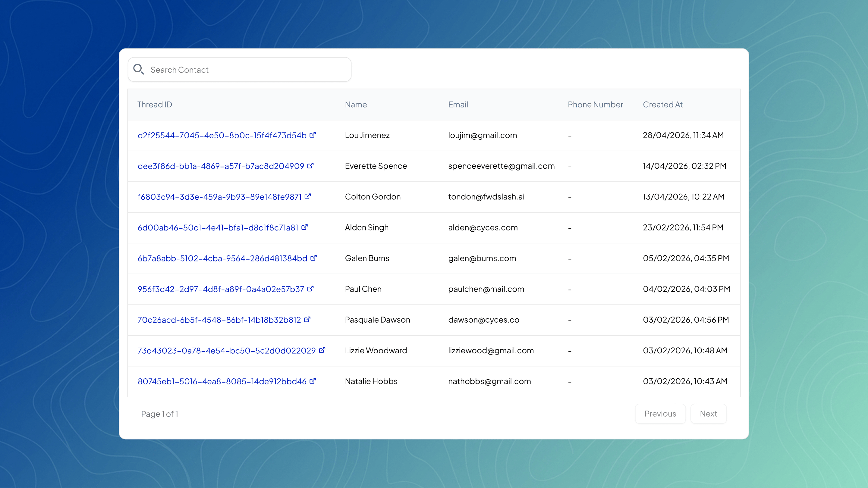Image resolution: width=868 pixels, height=488 pixels.
Task: Select the name Lizzie Woodward
Action: pyautogui.click(x=376, y=351)
